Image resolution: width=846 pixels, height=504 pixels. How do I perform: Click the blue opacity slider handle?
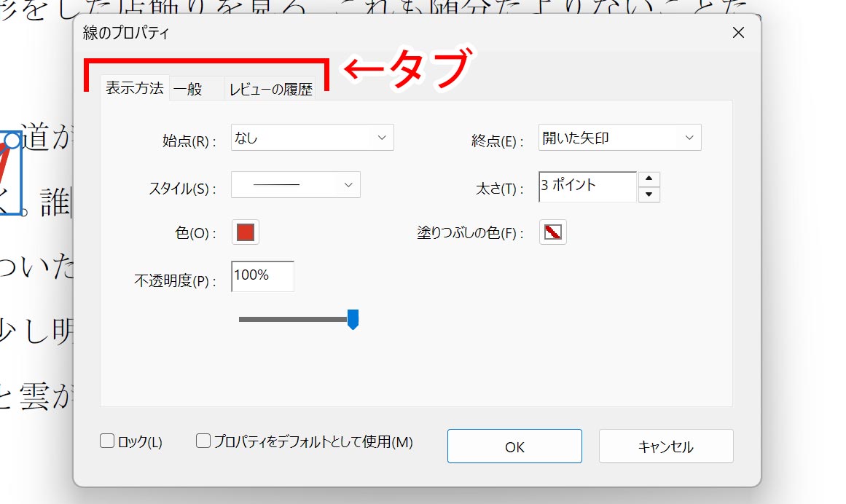pyautogui.click(x=353, y=318)
